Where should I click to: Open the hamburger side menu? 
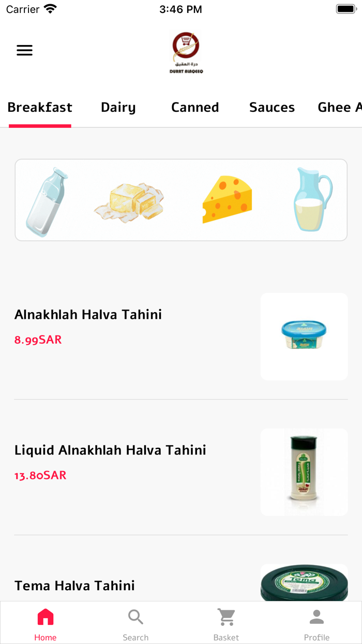tap(24, 50)
